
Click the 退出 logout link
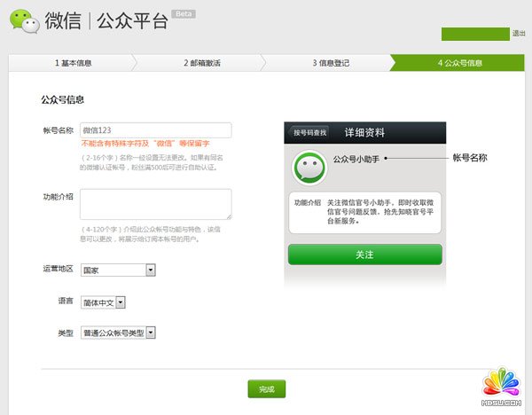pos(519,34)
